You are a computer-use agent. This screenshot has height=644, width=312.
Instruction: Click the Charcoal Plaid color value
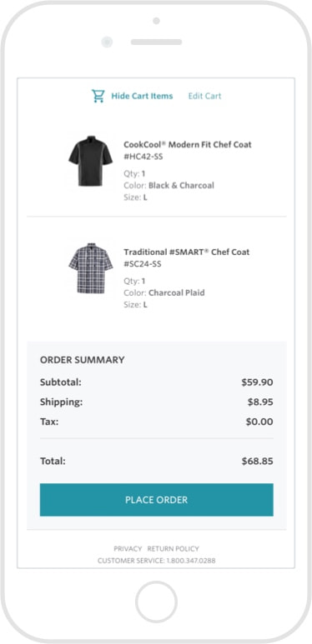[x=177, y=292]
